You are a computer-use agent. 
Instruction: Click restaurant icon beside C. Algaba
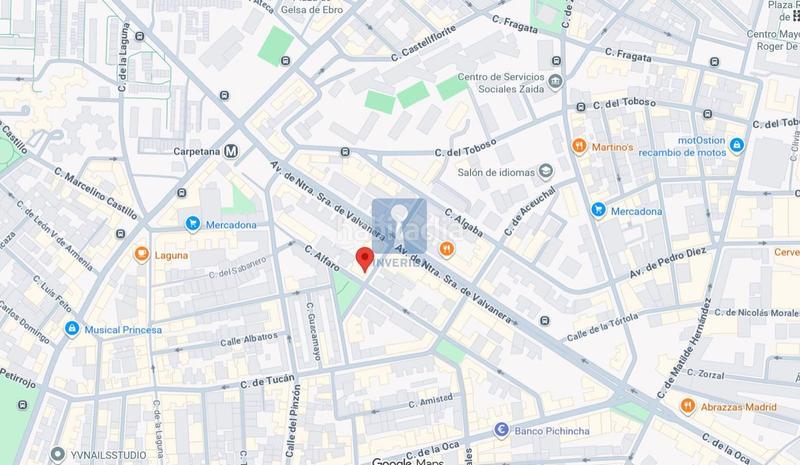(446, 250)
